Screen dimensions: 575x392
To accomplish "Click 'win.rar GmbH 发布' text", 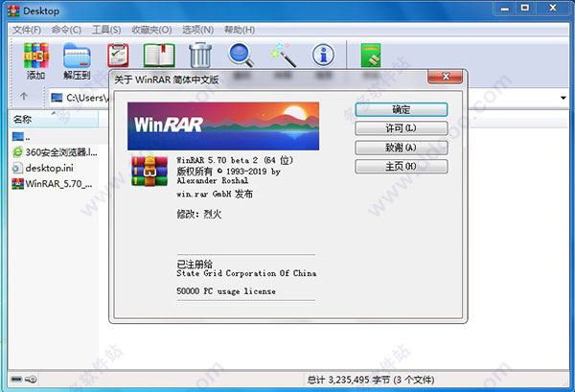I will tap(215, 194).
